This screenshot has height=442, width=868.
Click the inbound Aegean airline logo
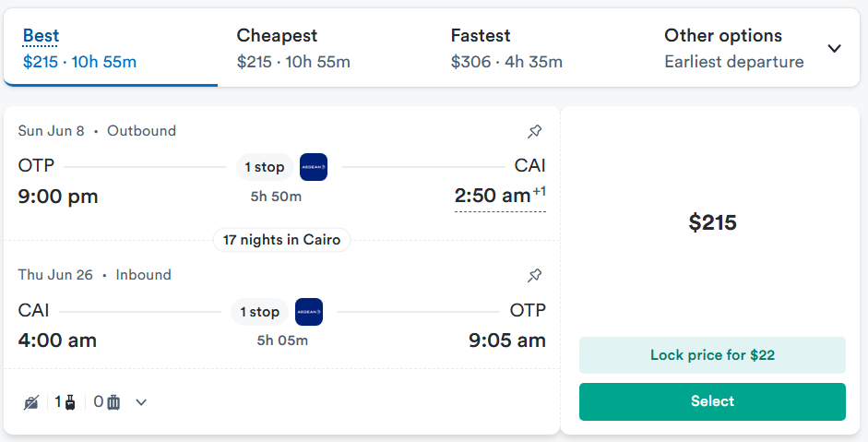coord(309,312)
